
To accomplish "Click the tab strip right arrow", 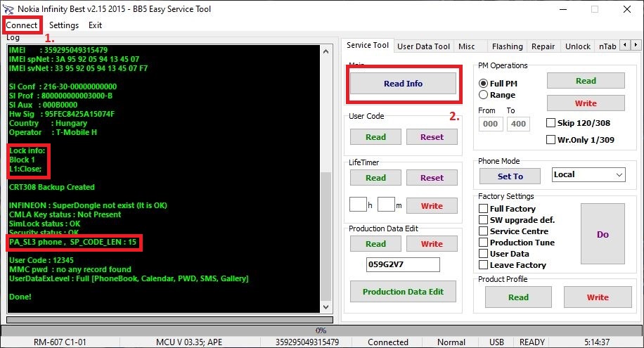I will pyautogui.click(x=636, y=45).
